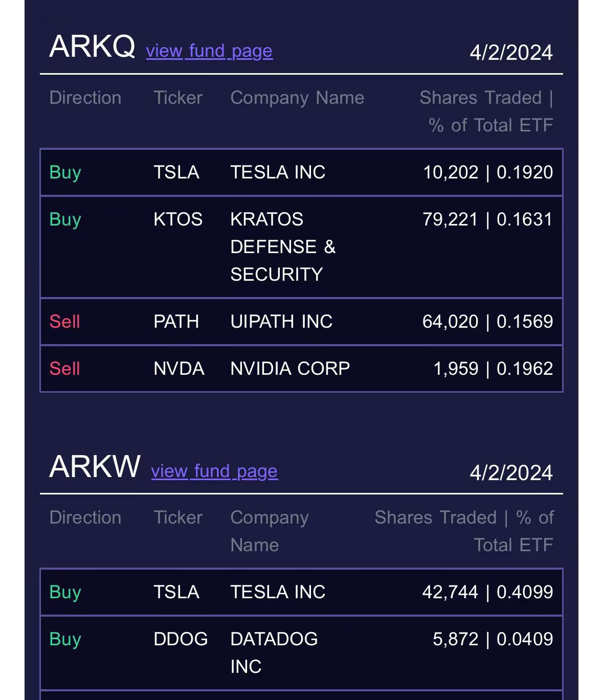Click the ARKQ fund heading
The height and width of the screenshot is (700, 603).
pyautogui.click(x=92, y=47)
